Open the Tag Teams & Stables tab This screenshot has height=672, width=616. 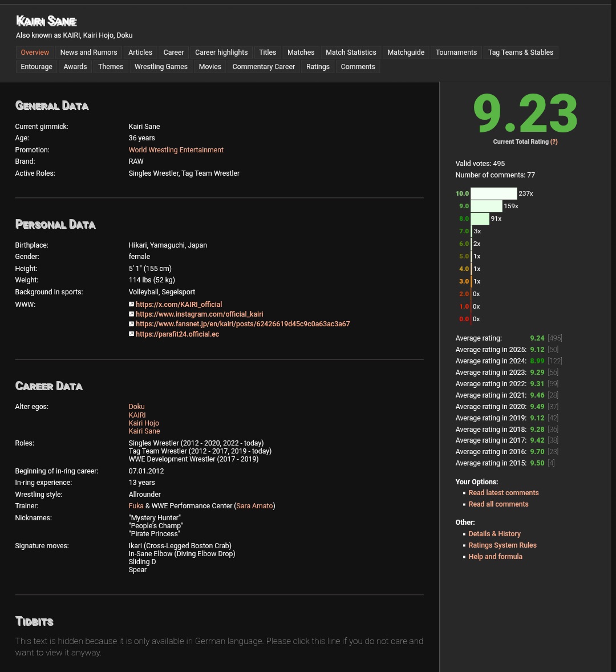(520, 52)
